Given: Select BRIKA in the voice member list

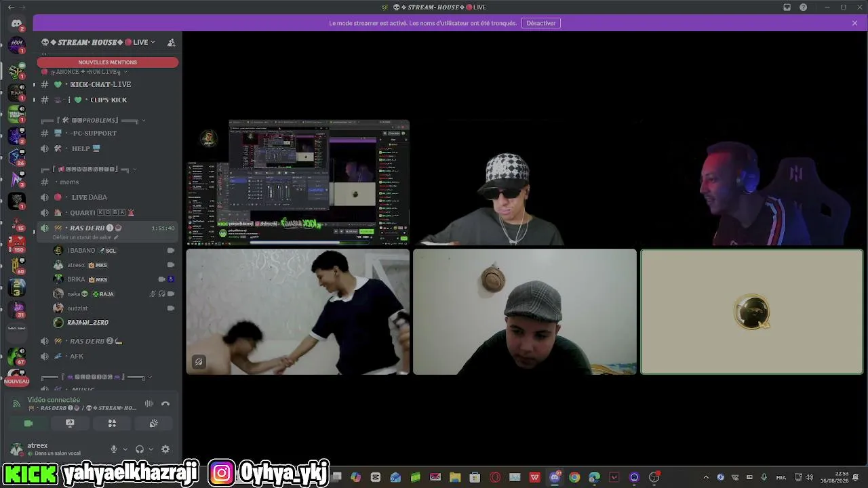Looking at the screenshot, I should coord(113,279).
